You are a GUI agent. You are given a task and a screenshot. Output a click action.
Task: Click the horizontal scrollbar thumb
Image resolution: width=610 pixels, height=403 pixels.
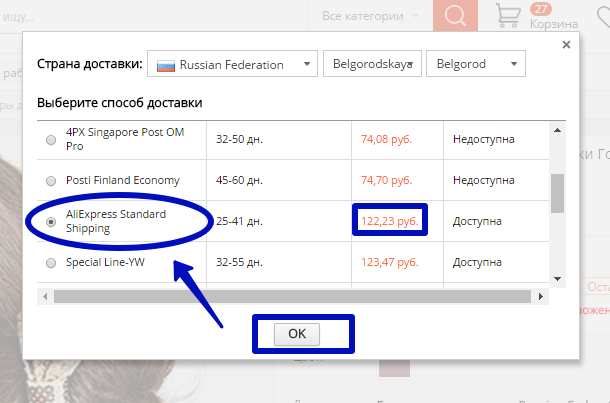(x=293, y=296)
